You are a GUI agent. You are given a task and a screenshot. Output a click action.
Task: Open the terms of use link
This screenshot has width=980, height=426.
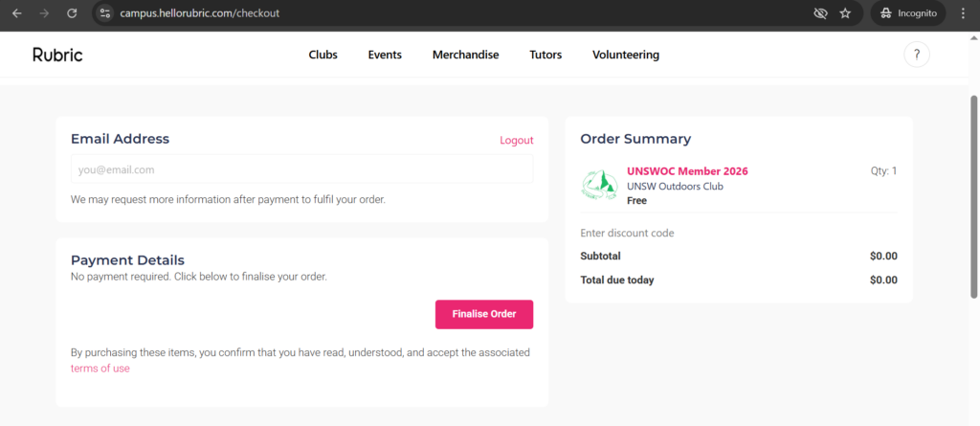pyautogui.click(x=100, y=369)
